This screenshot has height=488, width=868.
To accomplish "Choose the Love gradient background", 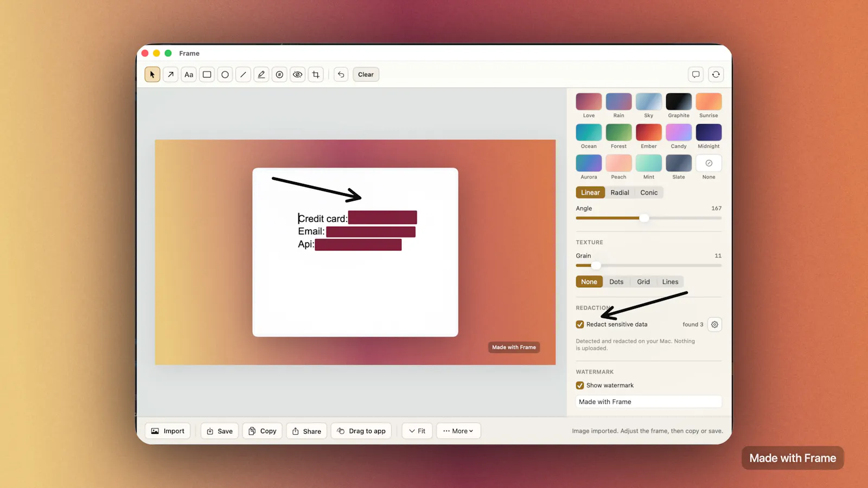I will (589, 101).
